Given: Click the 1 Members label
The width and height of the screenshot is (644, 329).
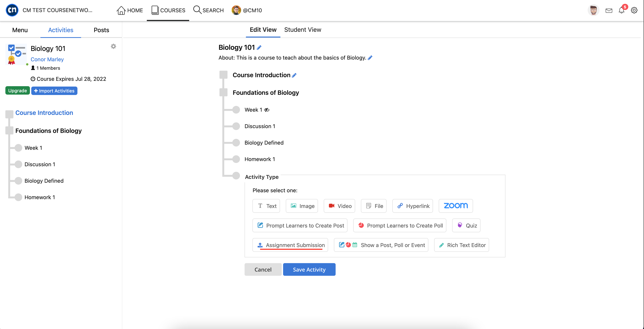Looking at the screenshot, I should [x=45, y=68].
